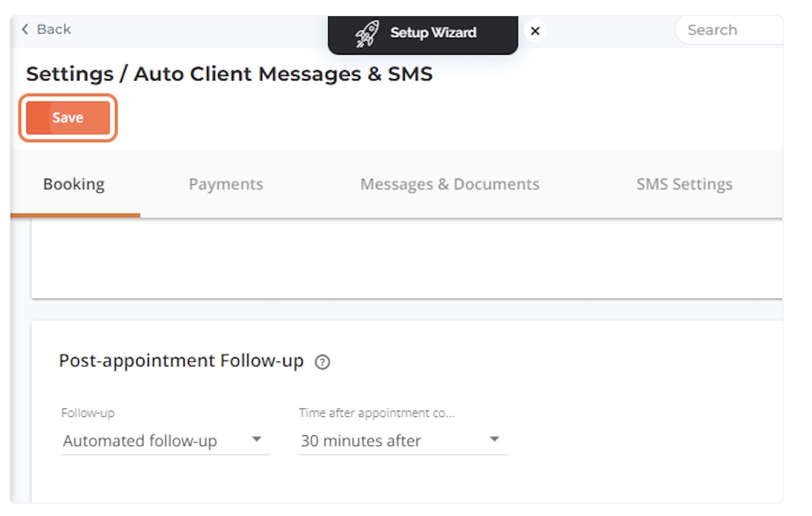
Task: Go back using the Back link
Action: [54, 29]
